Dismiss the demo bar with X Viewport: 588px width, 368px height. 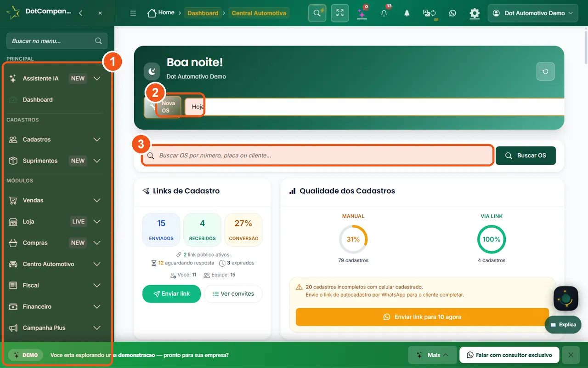point(571,355)
